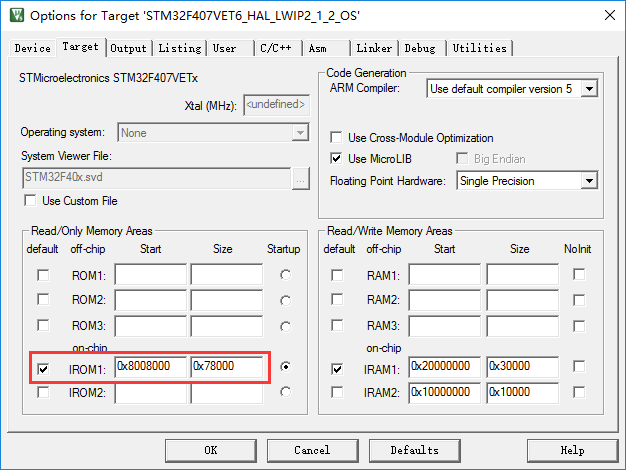Viewport: 626px width, 470px height.
Task: Edit IRAM2 Start address 0x10000000
Action: pos(445,393)
